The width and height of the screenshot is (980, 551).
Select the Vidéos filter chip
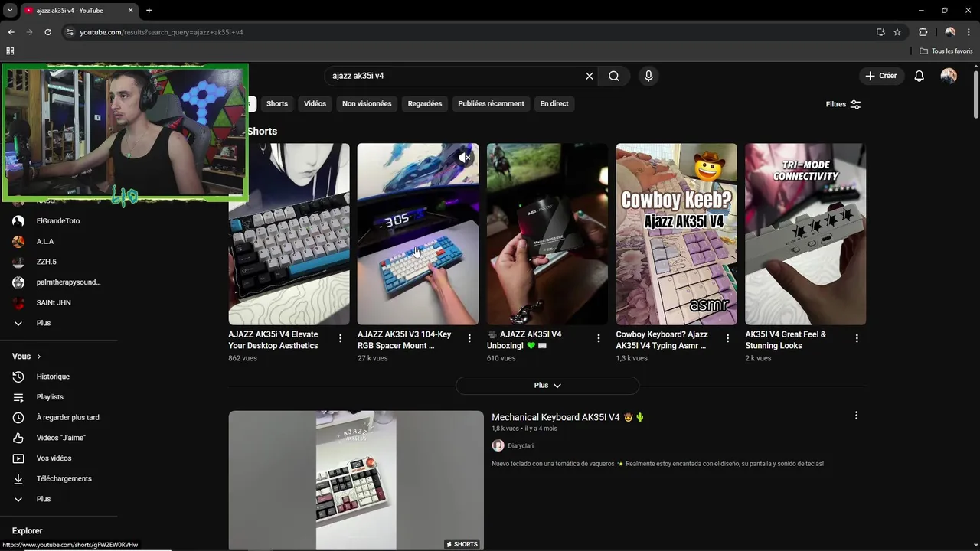point(315,104)
